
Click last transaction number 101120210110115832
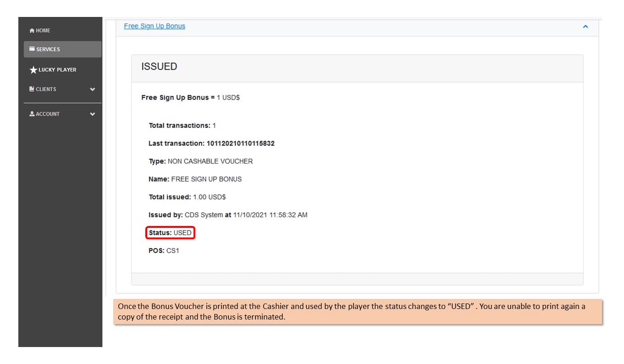[241, 143]
